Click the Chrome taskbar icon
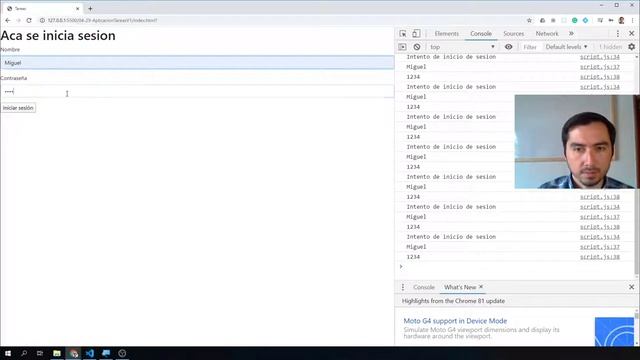The height and width of the screenshot is (360, 640). 73,353
